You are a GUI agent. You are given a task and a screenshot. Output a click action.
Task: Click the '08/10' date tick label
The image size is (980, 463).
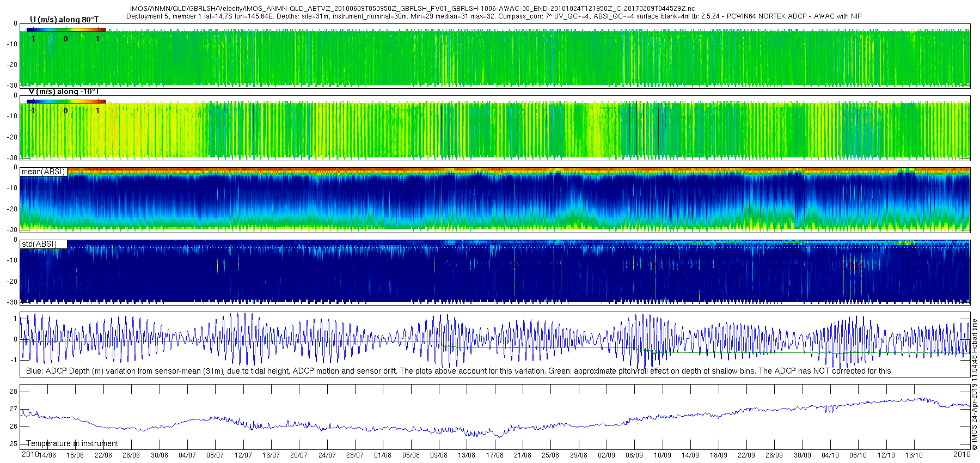coord(858,455)
